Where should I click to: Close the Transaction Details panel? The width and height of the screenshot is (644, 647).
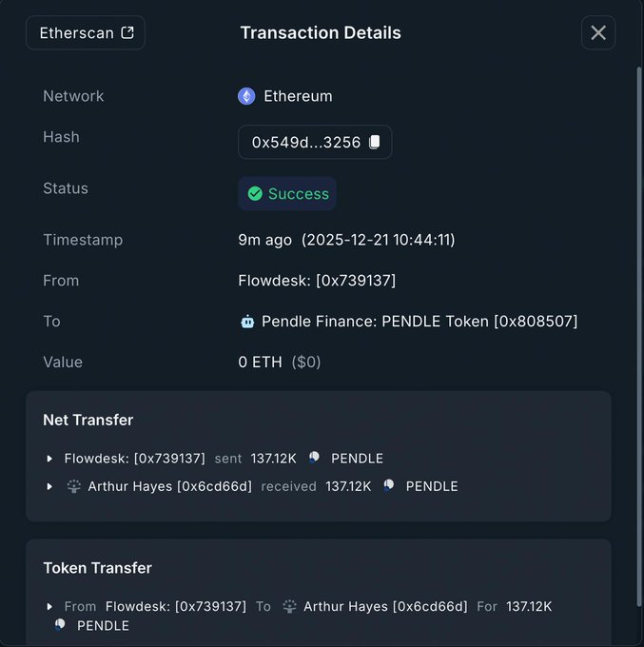[x=598, y=33]
